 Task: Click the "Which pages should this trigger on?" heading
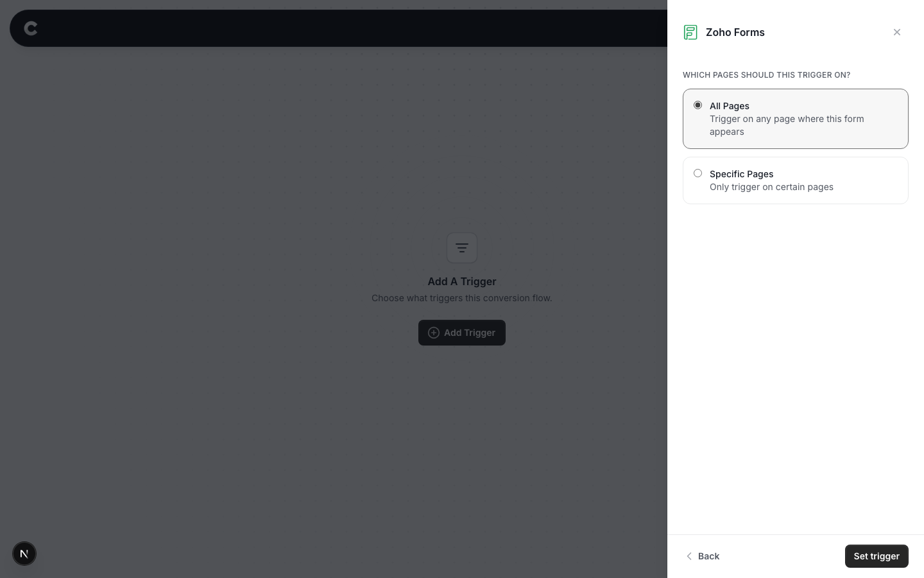point(766,75)
